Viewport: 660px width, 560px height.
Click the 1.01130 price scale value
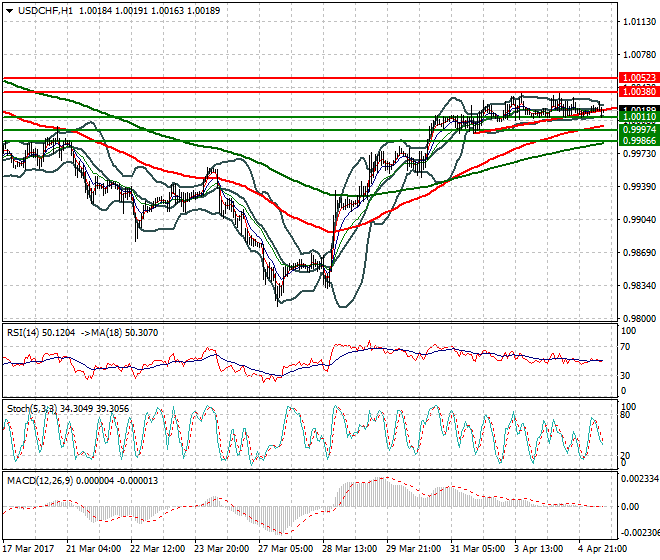639,22
